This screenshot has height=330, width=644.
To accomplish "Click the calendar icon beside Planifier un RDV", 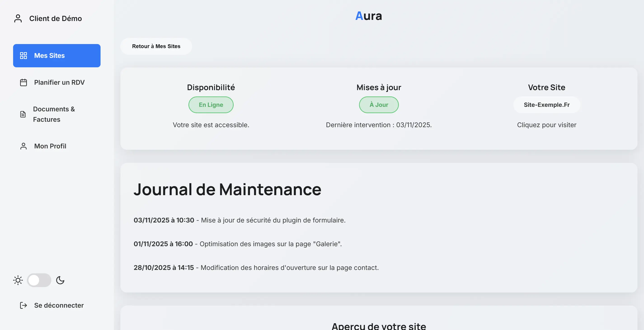I will (x=23, y=82).
